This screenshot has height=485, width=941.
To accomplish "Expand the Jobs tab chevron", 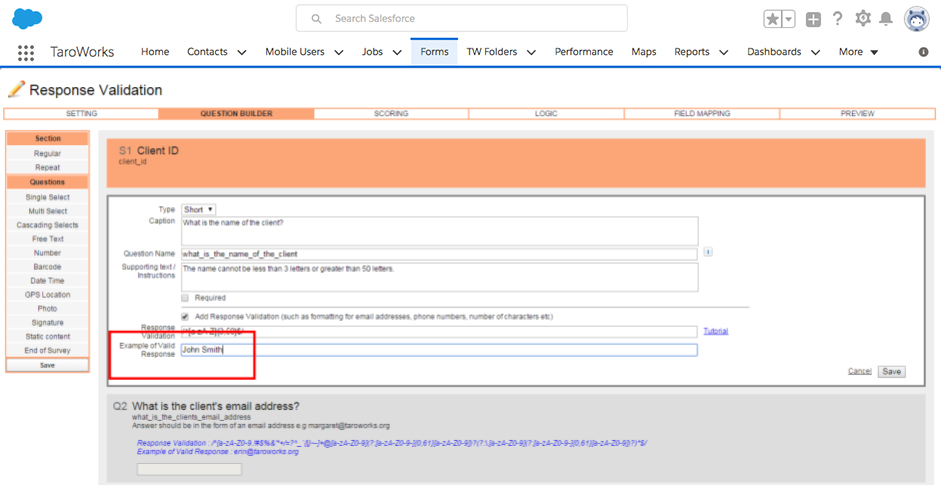I will tap(397, 52).
